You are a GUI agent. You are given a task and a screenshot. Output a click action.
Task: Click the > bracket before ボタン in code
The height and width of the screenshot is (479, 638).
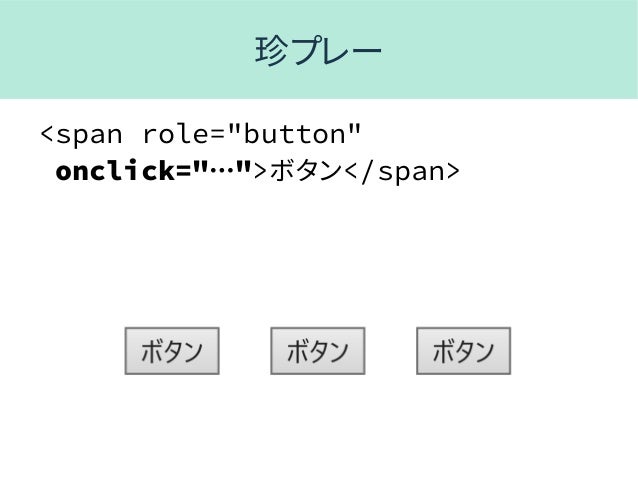pyautogui.click(x=260, y=171)
